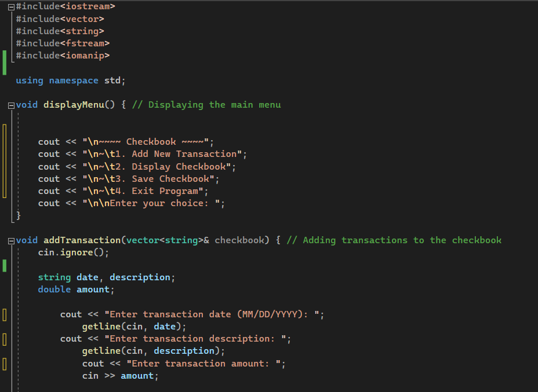Click the 'Adding transactions to the checkbook' comment
Viewport: 538px width, 392px height.
394,240
